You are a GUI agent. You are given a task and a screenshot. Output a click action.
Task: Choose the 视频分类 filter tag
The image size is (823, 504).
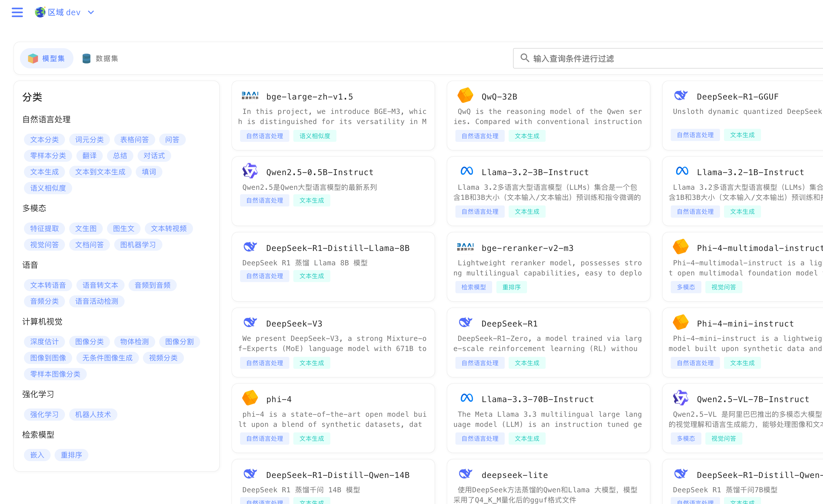coord(163,358)
